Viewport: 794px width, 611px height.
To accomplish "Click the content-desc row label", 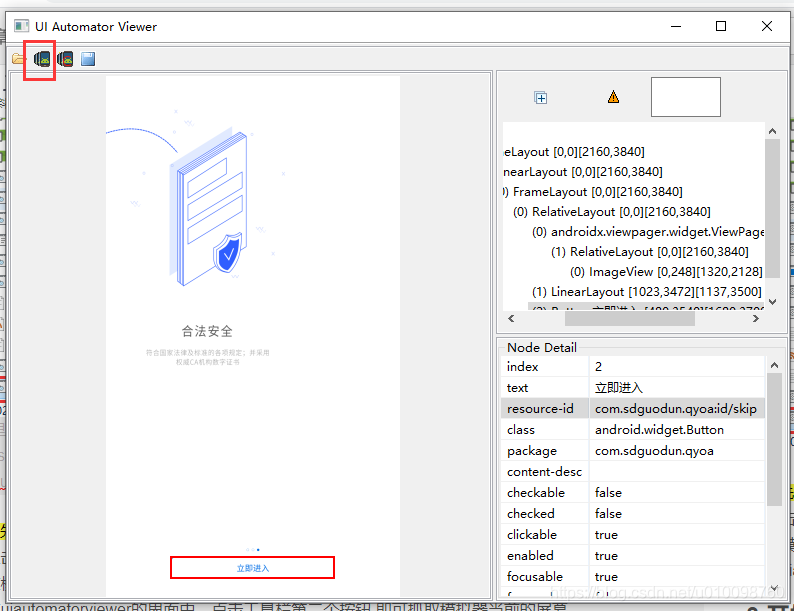I will pos(544,472).
